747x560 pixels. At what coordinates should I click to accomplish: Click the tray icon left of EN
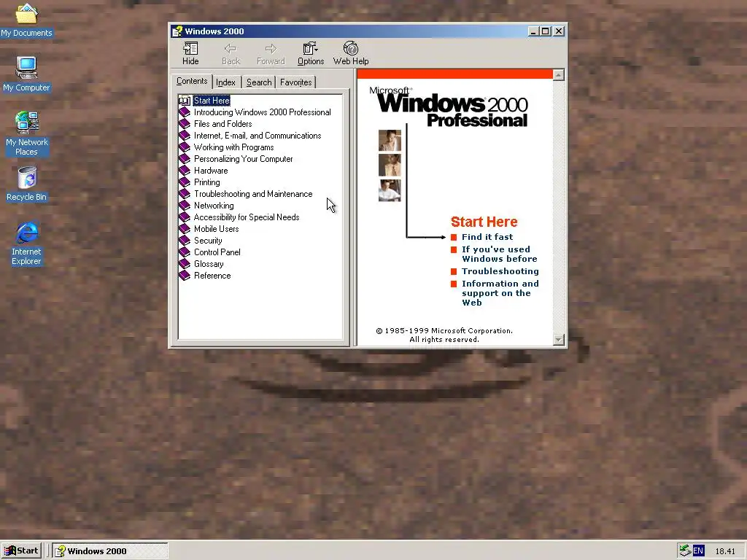coord(685,551)
